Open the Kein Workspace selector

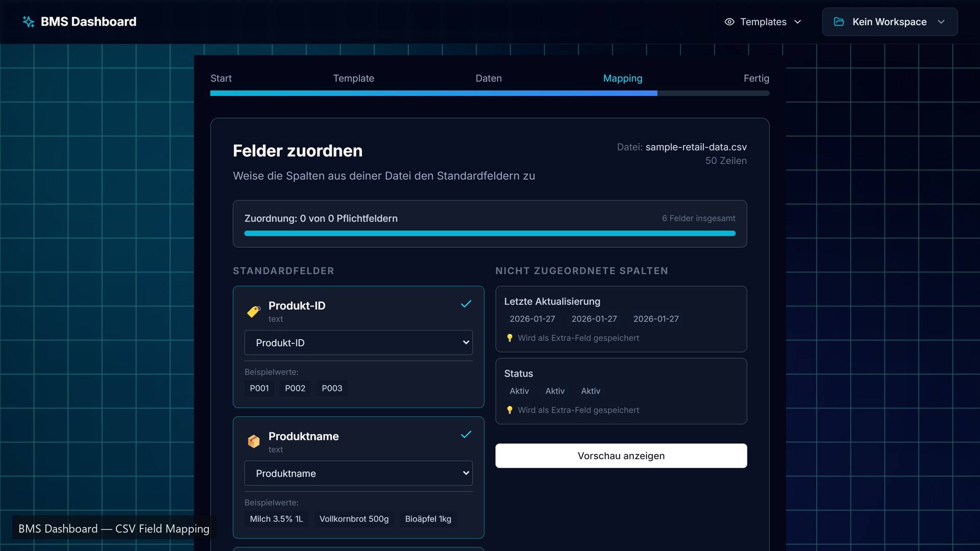890,21
